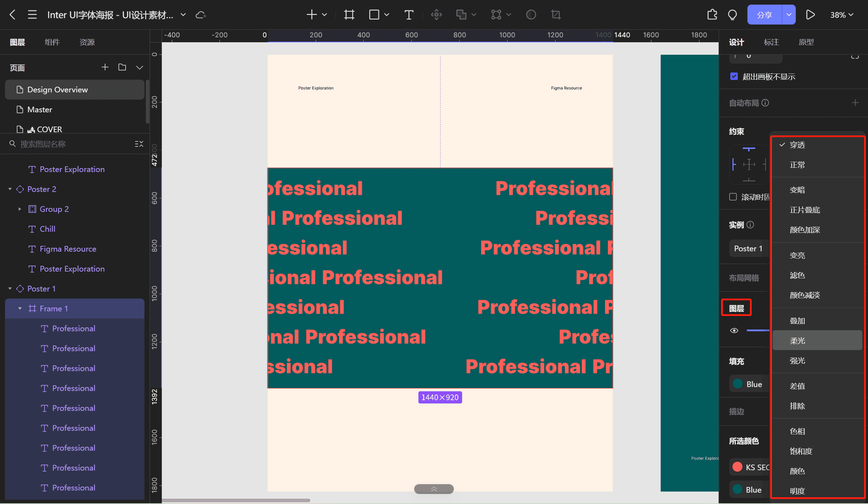Select 正常 blend mode
This screenshot has width=868, height=504.
coord(817,165)
